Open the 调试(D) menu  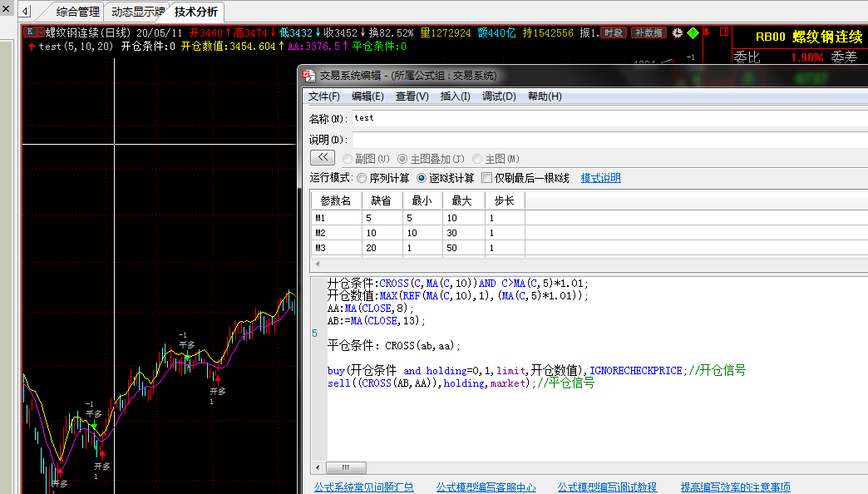[x=499, y=96]
